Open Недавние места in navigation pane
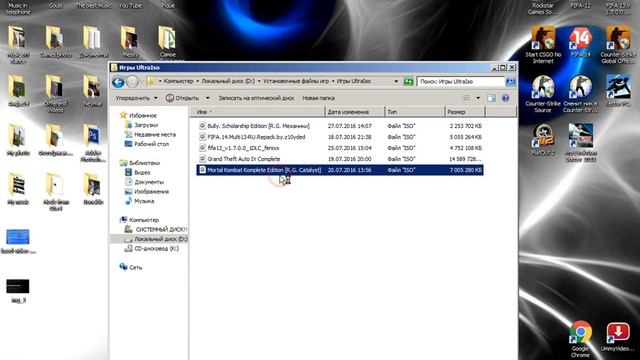This screenshot has width=640, height=360. [x=155, y=134]
